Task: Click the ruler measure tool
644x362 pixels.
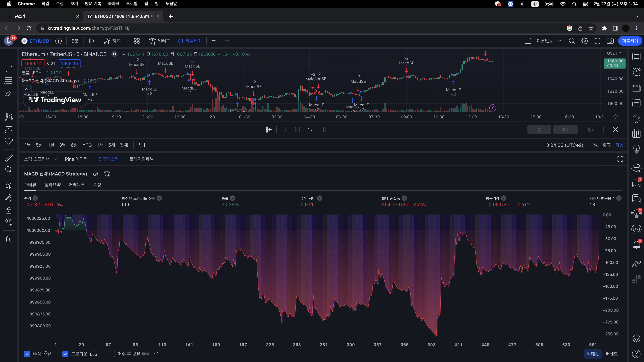Action: [x=9, y=157]
